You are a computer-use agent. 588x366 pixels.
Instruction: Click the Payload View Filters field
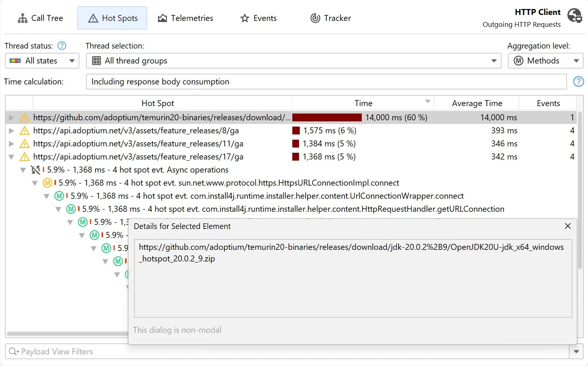[287, 351]
